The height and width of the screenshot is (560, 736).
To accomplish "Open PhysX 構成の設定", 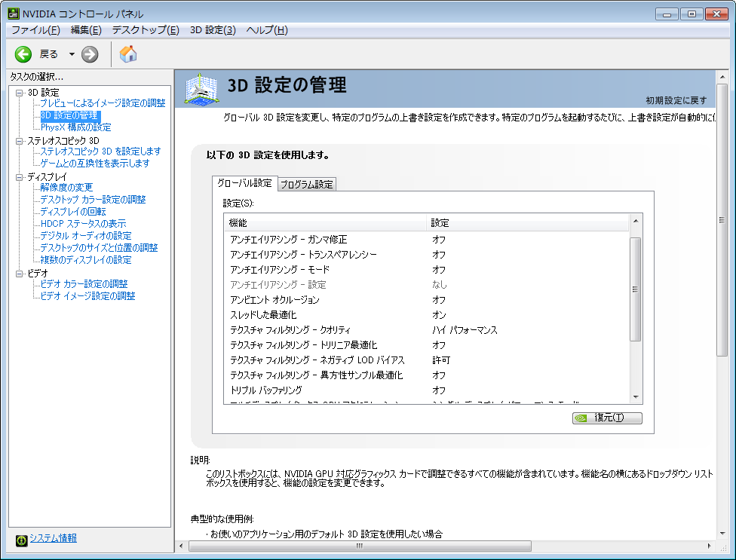I will (x=75, y=127).
